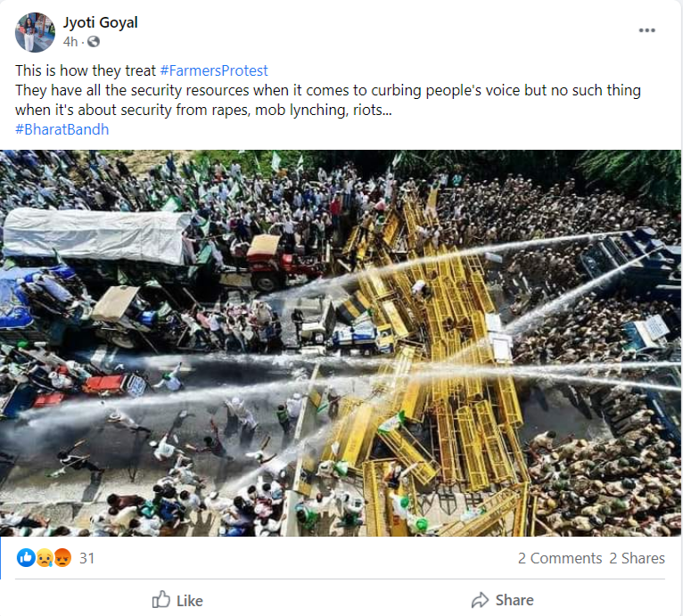This screenshot has width=683, height=616.
Task: Open the protest photo in the post
Action: pyautogui.click(x=341, y=343)
